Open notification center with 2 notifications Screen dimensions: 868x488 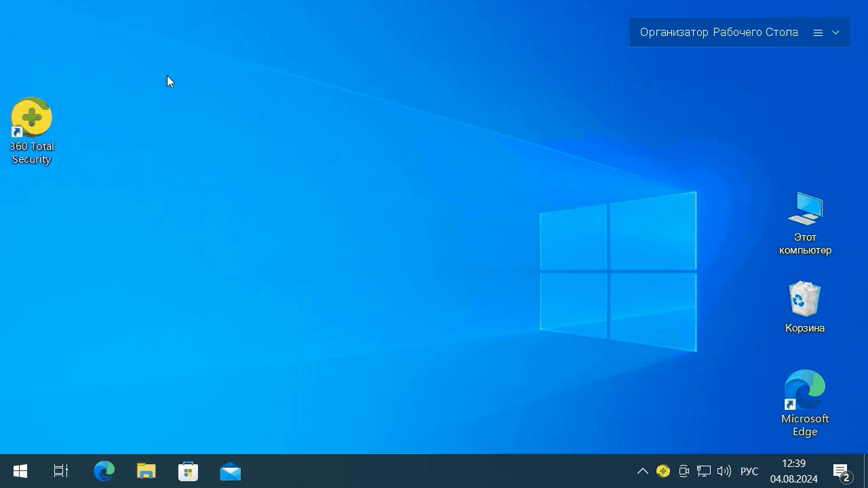(x=841, y=472)
